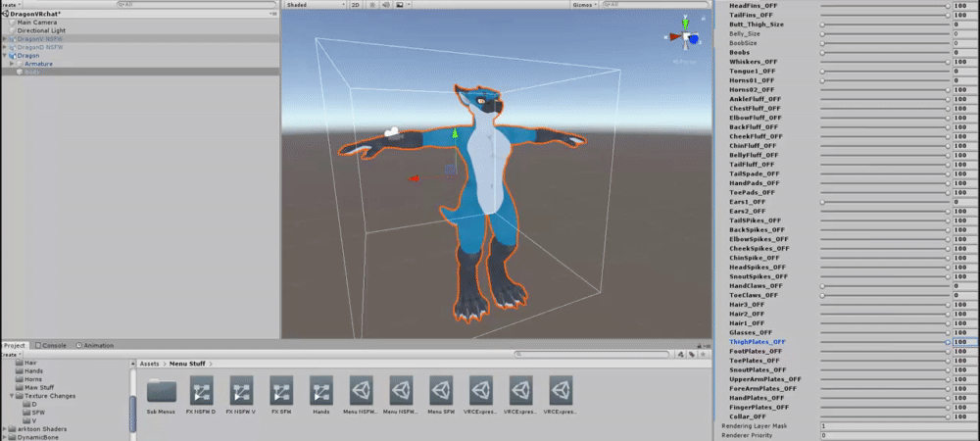
Task: Click the Tongue1_OFF blendshape slider
Action: coord(885,72)
